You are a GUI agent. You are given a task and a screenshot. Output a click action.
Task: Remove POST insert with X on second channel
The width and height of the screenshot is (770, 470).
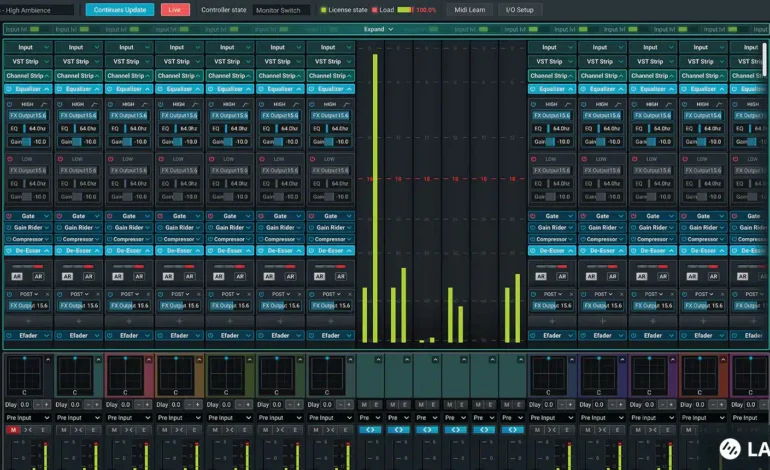tap(98, 294)
